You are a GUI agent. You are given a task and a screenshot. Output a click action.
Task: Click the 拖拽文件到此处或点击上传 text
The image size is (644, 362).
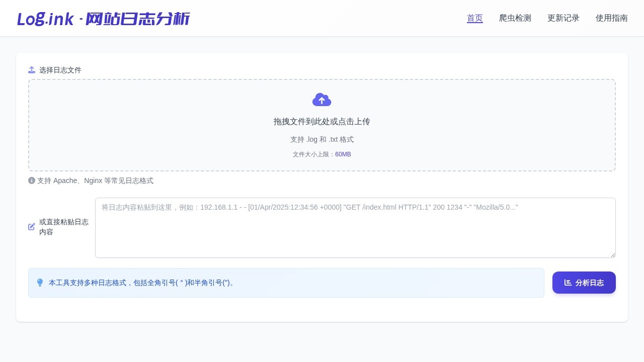pyautogui.click(x=321, y=122)
